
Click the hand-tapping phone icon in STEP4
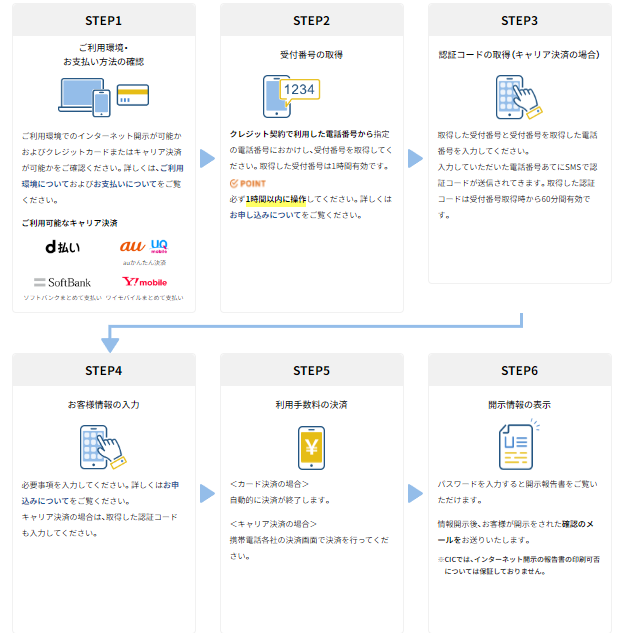(103, 447)
